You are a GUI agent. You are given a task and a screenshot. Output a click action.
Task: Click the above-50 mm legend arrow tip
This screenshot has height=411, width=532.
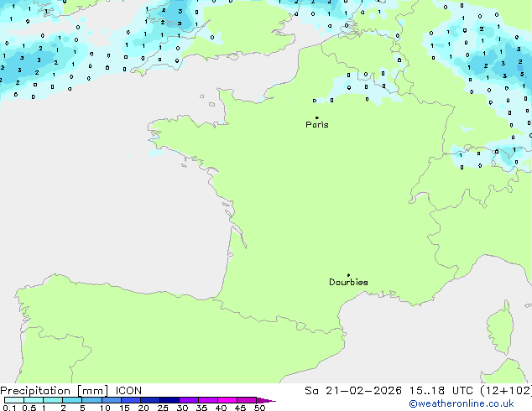[266, 400]
